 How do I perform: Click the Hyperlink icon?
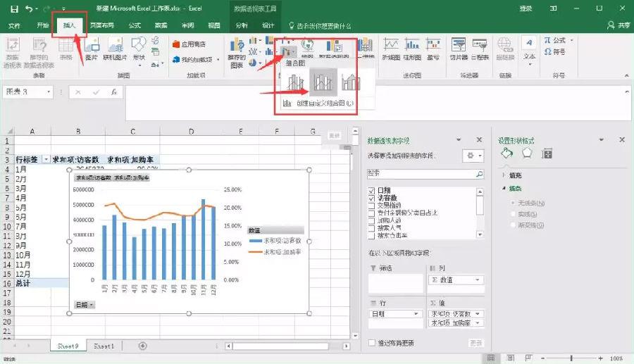505,49
